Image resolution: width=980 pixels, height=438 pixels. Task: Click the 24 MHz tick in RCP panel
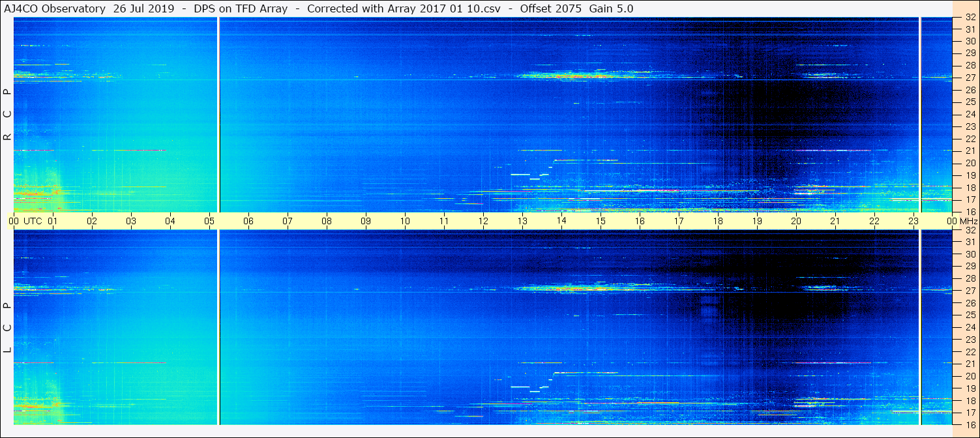[x=970, y=114]
